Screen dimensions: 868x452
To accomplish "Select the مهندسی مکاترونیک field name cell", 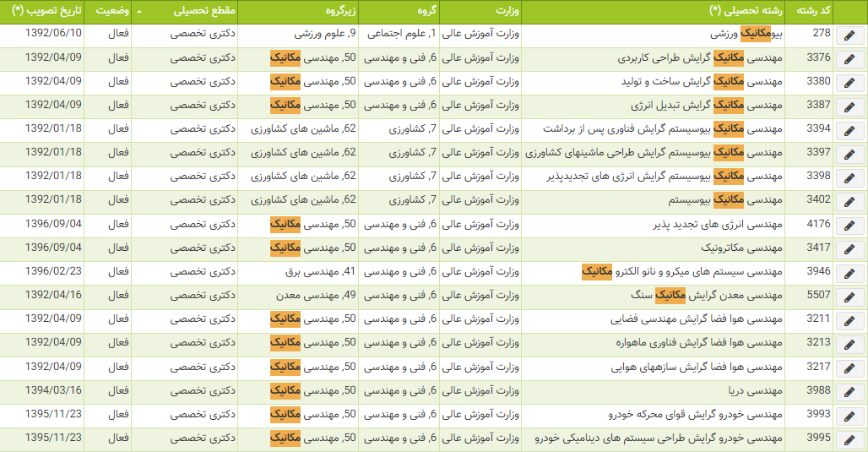I will [742, 248].
